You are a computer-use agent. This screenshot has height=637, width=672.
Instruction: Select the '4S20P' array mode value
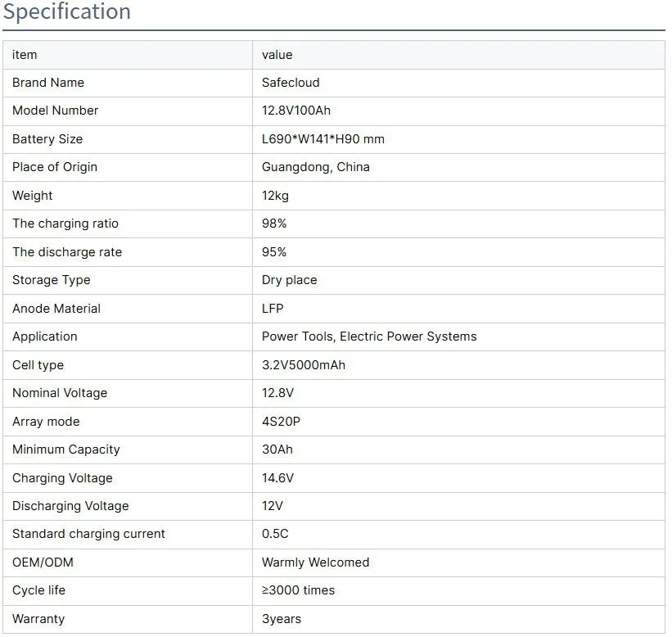point(281,422)
